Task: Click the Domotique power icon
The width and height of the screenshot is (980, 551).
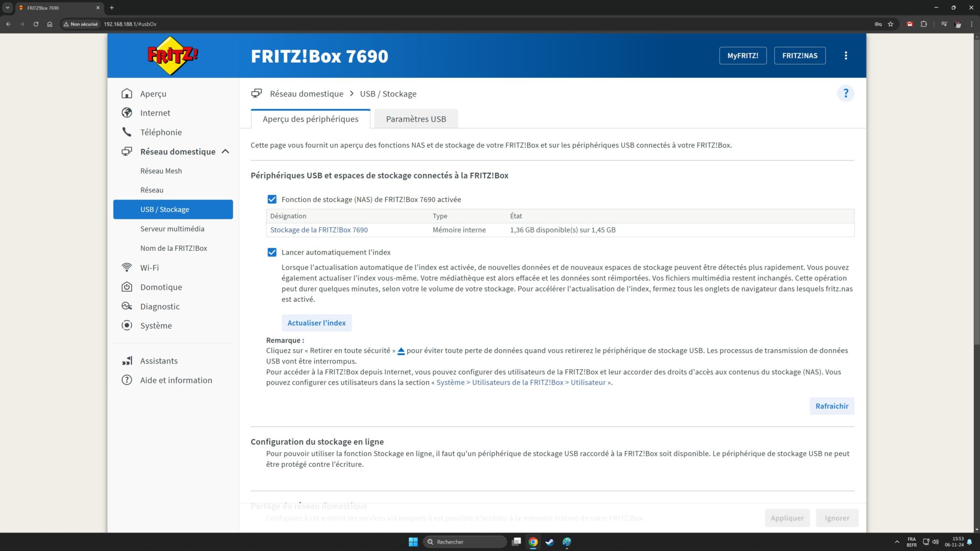Action: click(x=127, y=287)
